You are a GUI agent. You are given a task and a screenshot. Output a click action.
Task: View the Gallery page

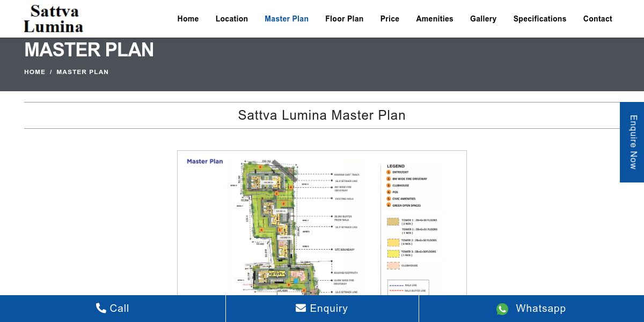point(483,19)
